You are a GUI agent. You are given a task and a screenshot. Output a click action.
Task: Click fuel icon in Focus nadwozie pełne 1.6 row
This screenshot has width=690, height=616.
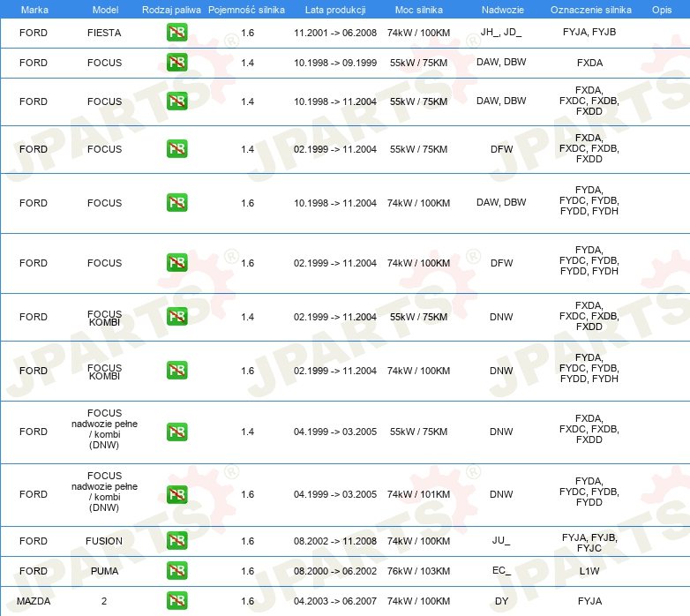click(x=176, y=494)
